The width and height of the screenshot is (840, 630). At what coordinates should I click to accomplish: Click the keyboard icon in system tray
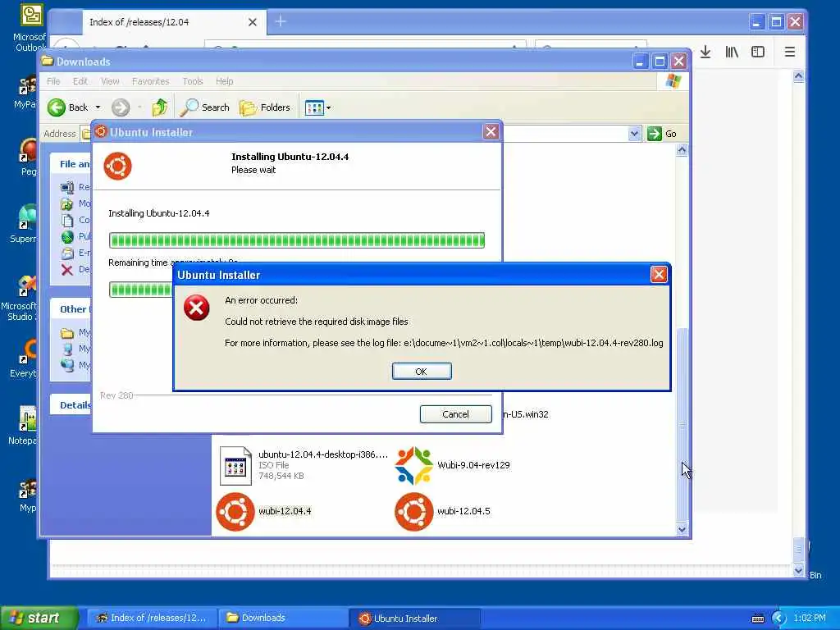[x=757, y=619]
